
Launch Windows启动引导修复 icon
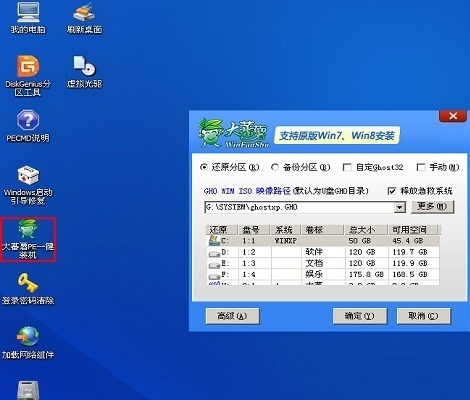pos(28,185)
